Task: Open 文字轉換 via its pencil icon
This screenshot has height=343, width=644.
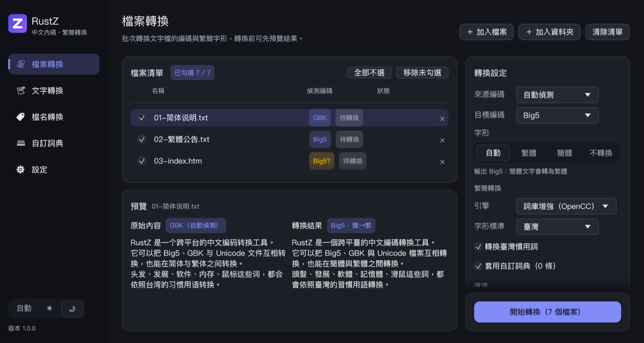Action: pos(21,91)
